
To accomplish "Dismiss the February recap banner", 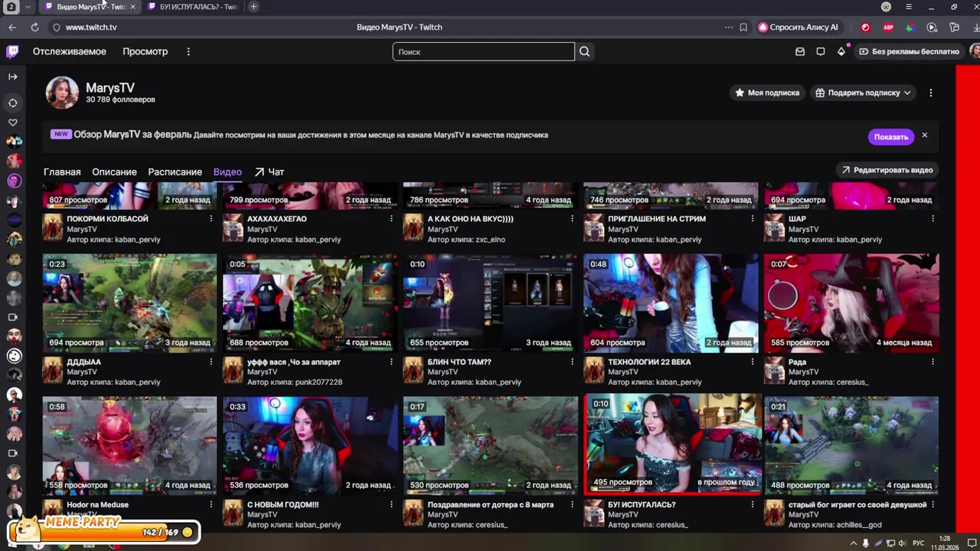I will tap(924, 135).
